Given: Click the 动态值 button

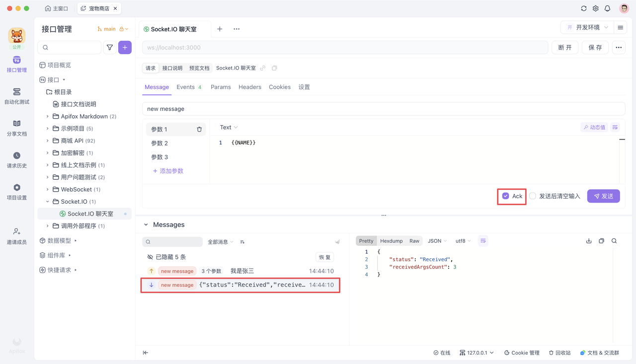Looking at the screenshot, I should [x=595, y=128].
